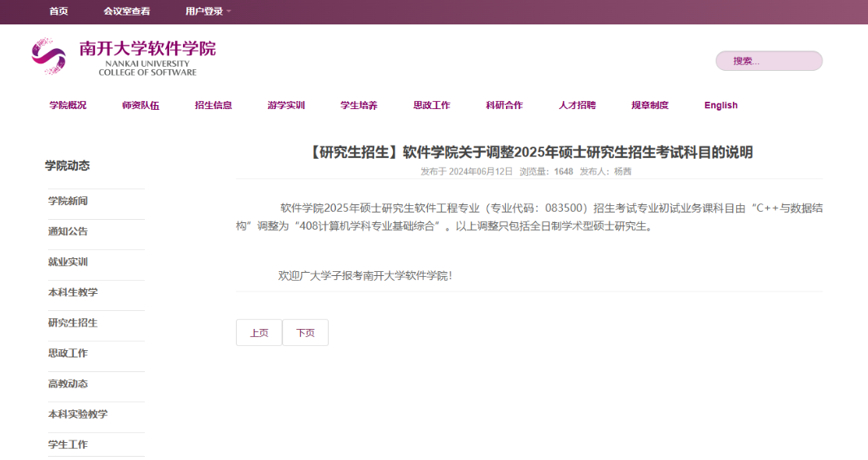
Task: Click the view count 1648
Action: point(564,172)
